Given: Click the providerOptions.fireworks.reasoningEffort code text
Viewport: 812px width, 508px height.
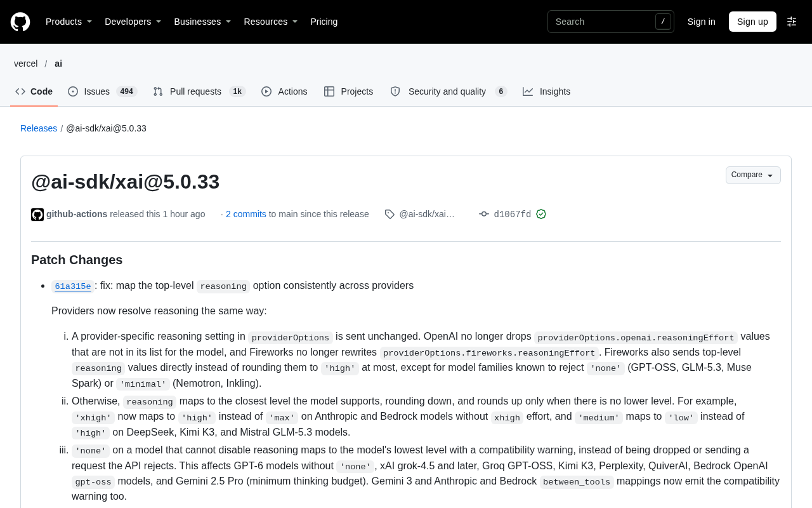Looking at the screenshot, I should click(x=489, y=353).
